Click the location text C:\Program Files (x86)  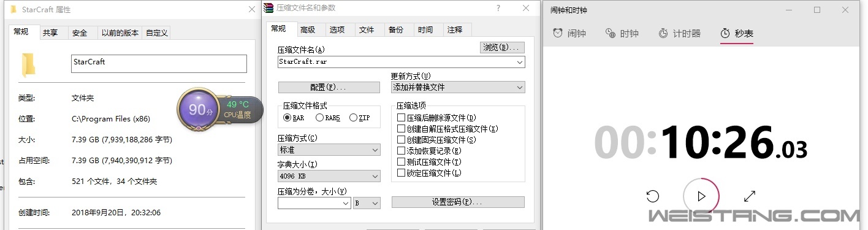111,119
